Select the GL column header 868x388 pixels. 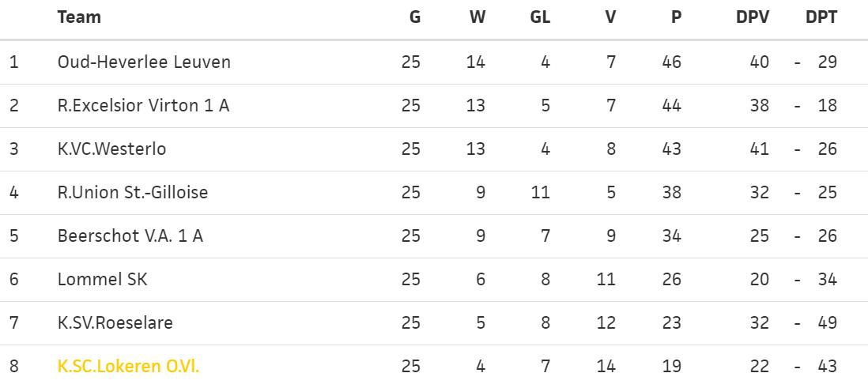click(x=539, y=17)
